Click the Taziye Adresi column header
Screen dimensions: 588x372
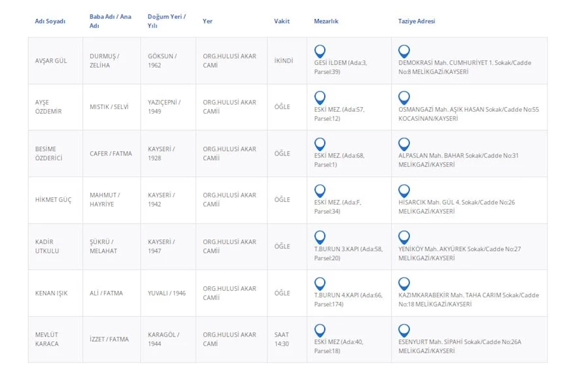[416, 22]
